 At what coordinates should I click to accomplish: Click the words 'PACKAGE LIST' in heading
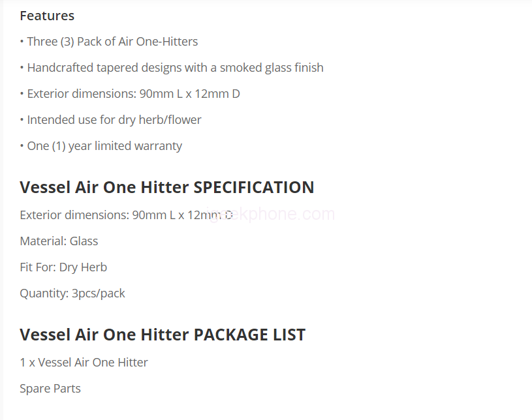coord(249,335)
